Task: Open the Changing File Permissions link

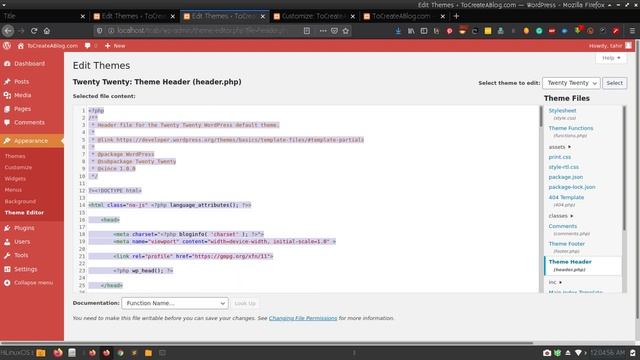Action: pos(303,318)
